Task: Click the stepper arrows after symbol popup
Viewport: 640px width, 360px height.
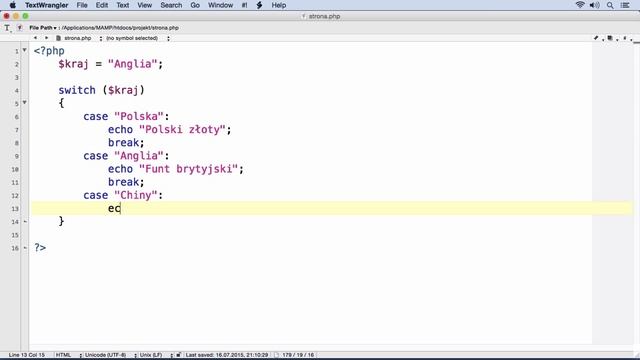Action: pyautogui.click(x=168, y=38)
